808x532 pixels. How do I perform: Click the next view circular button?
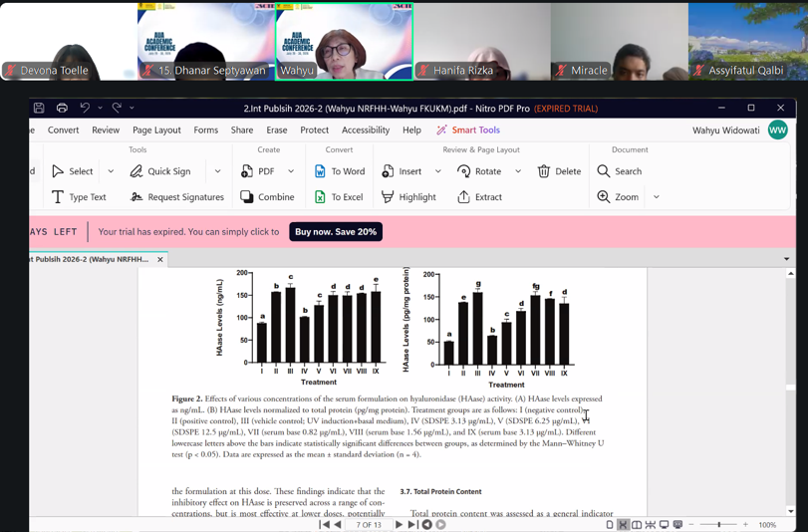pyautogui.click(x=441, y=525)
